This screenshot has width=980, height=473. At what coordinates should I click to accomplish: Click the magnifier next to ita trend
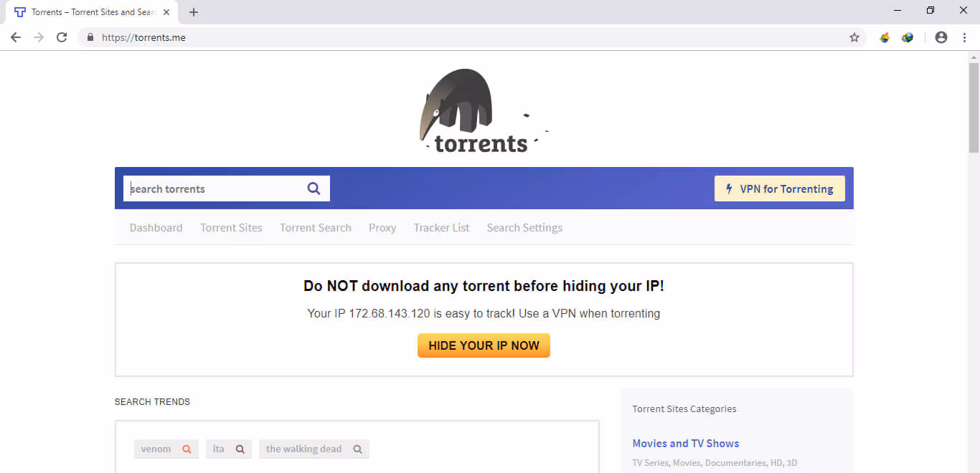[240, 449]
